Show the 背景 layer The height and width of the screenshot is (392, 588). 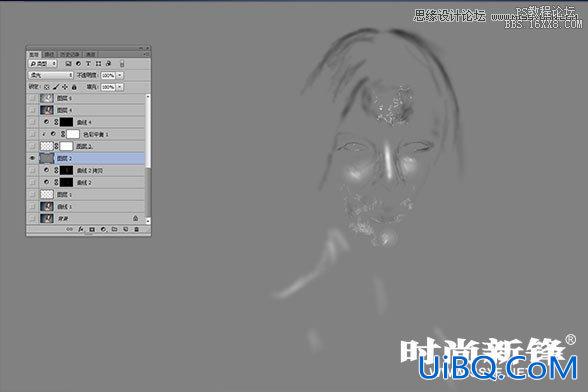pyautogui.click(x=32, y=218)
